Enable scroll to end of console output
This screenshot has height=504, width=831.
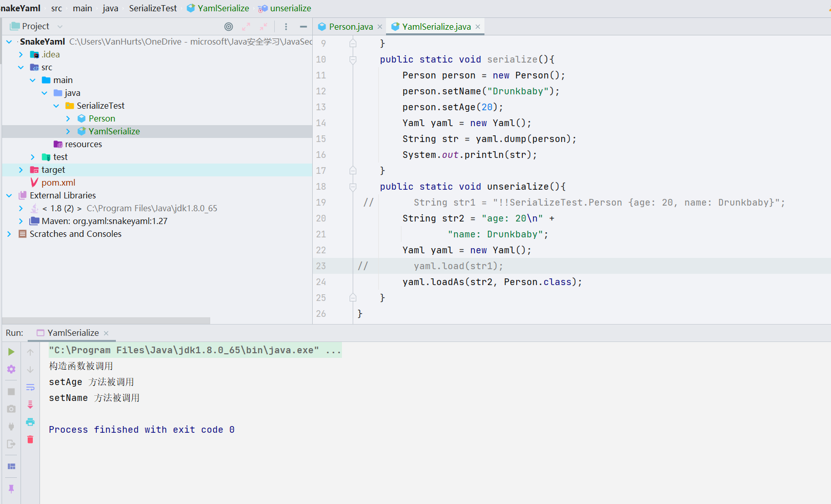coord(30,405)
